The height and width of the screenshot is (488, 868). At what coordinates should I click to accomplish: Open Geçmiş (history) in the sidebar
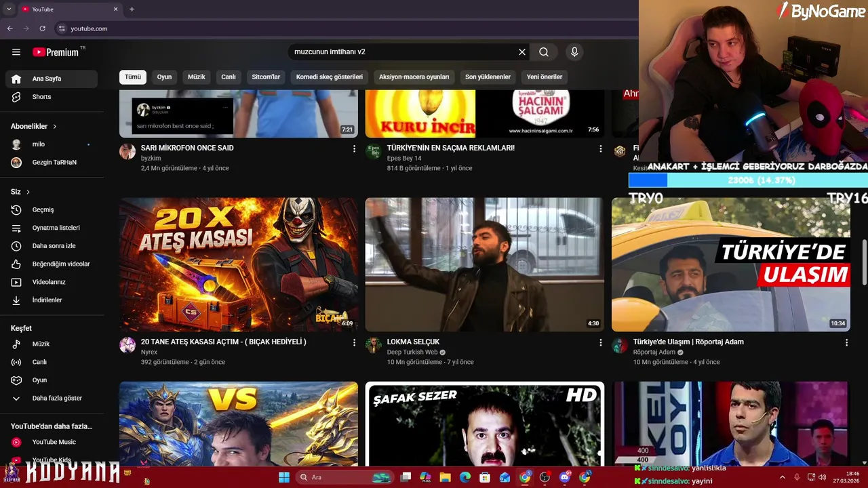pyautogui.click(x=52, y=210)
